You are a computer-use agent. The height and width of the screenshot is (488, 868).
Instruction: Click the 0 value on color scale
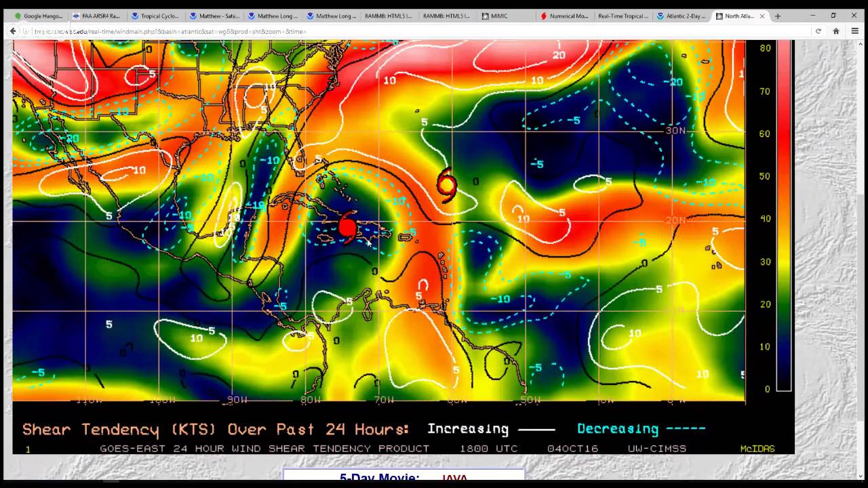(x=768, y=389)
